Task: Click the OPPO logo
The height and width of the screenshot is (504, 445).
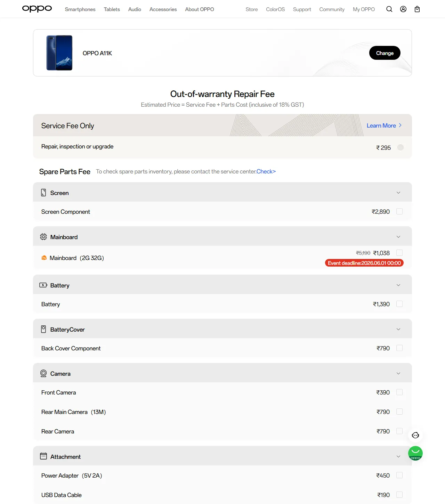Action: [x=37, y=9]
